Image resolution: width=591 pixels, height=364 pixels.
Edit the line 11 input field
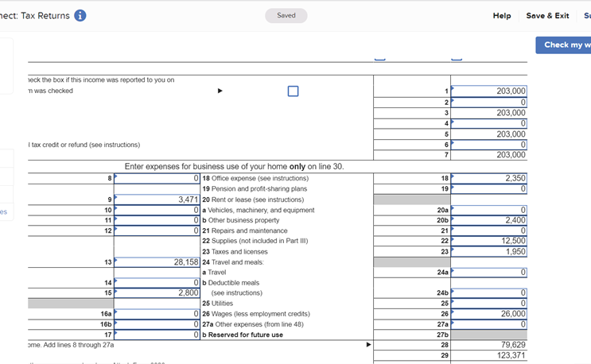[157, 220]
